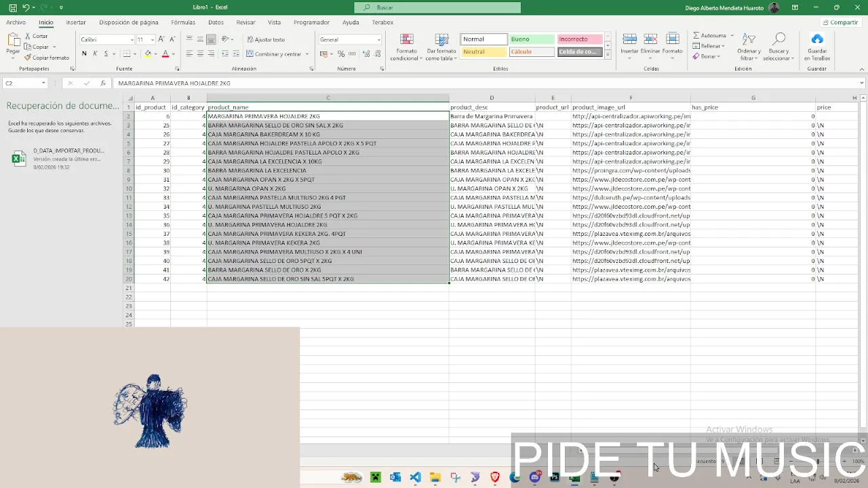
Task: Select cell with text 'product_image_url'
Action: pyautogui.click(x=631, y=107)
